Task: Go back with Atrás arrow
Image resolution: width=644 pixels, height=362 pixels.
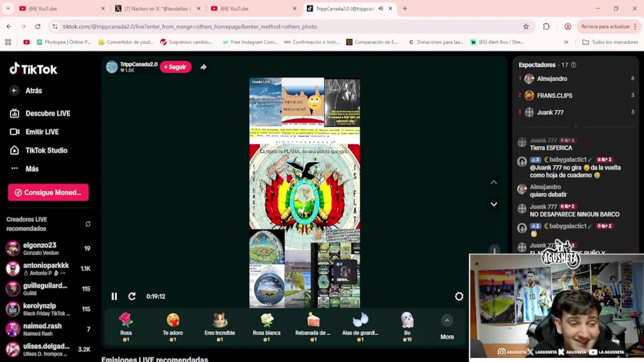Action: (x=15, y=90)
